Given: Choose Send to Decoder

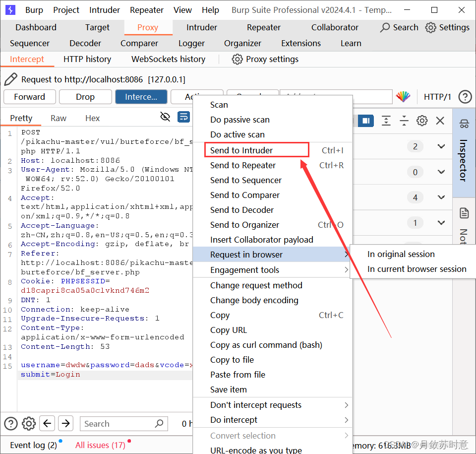Looking at the screenshot, I should [273, 210].
